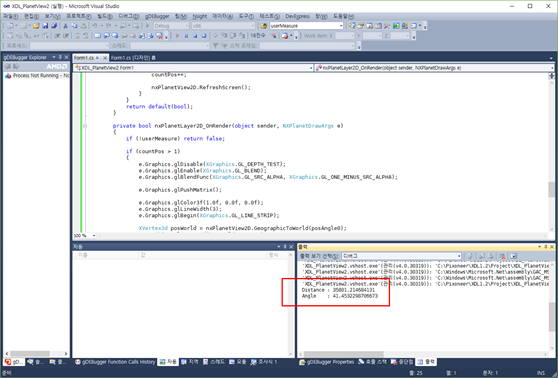Close the Form1.cs editor tab
This screenshot has width=558, height=378.
pos(105,58)
